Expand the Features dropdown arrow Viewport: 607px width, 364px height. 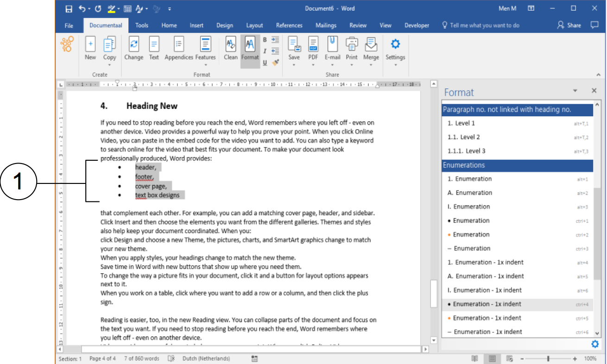(x=205, y=65)
